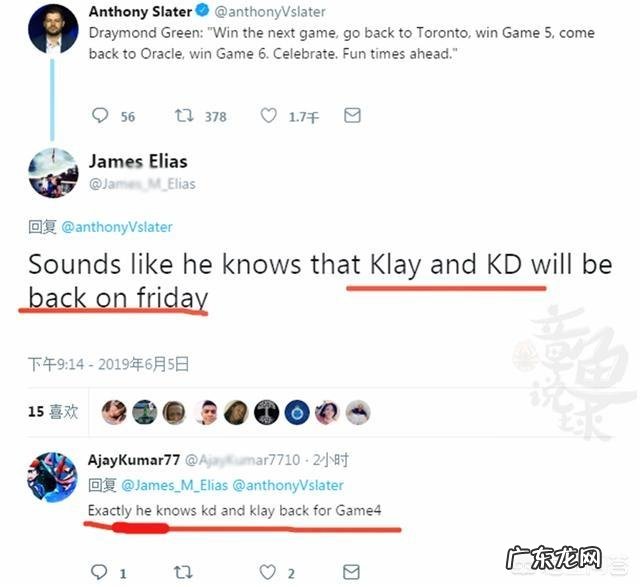Open the AjayKumar77 username
Screen dimensions: 640x587
134,460
